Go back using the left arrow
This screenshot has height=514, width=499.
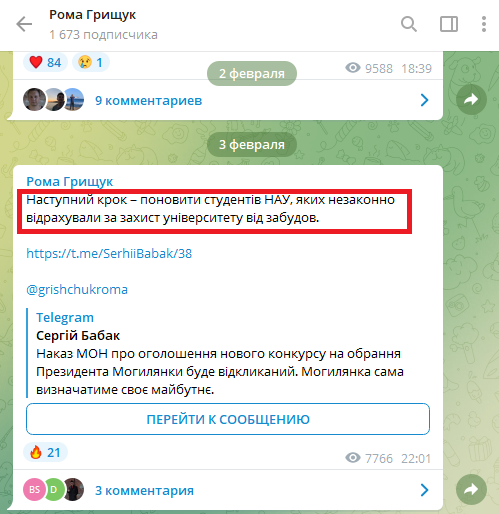pos(24,24)
